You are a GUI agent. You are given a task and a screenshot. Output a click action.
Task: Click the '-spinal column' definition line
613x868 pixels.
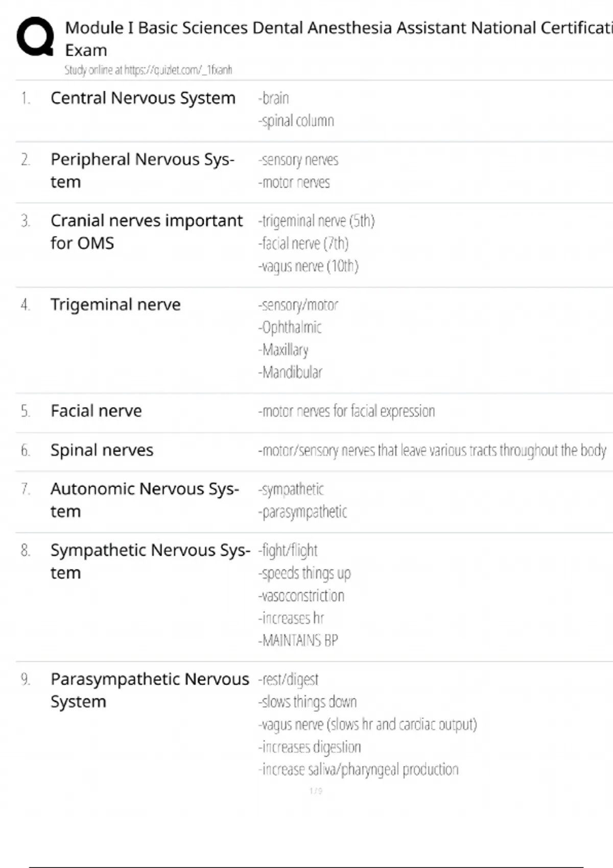click(296, 121)
